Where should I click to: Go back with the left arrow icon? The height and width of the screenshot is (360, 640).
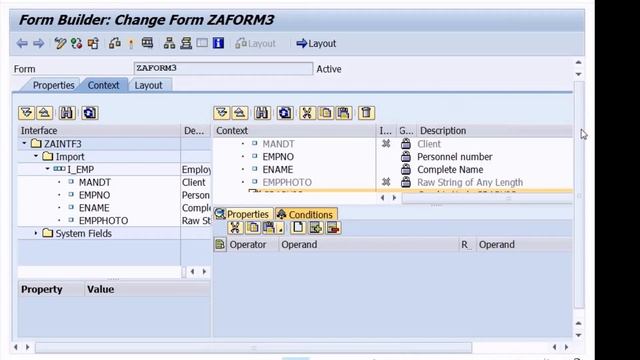22,43
